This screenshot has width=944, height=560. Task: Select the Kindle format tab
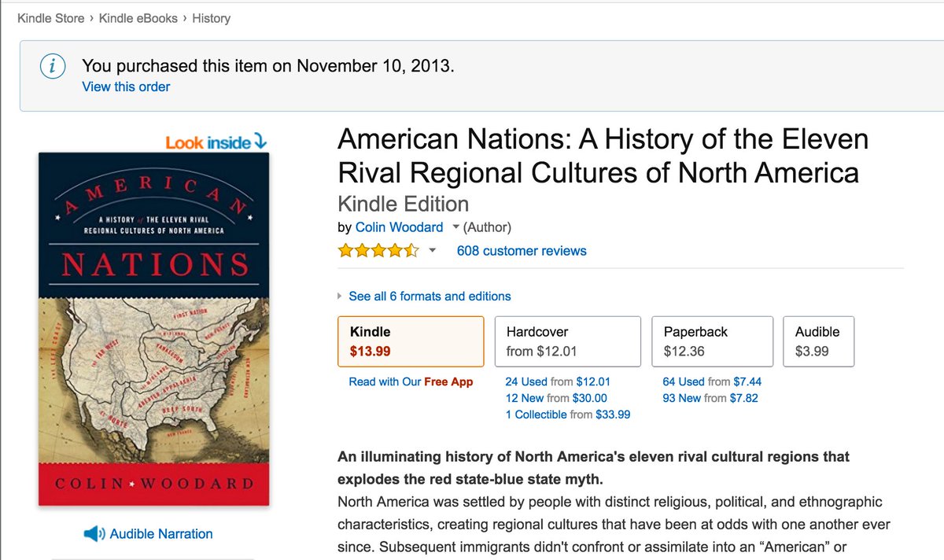click(x=410, y=341)
